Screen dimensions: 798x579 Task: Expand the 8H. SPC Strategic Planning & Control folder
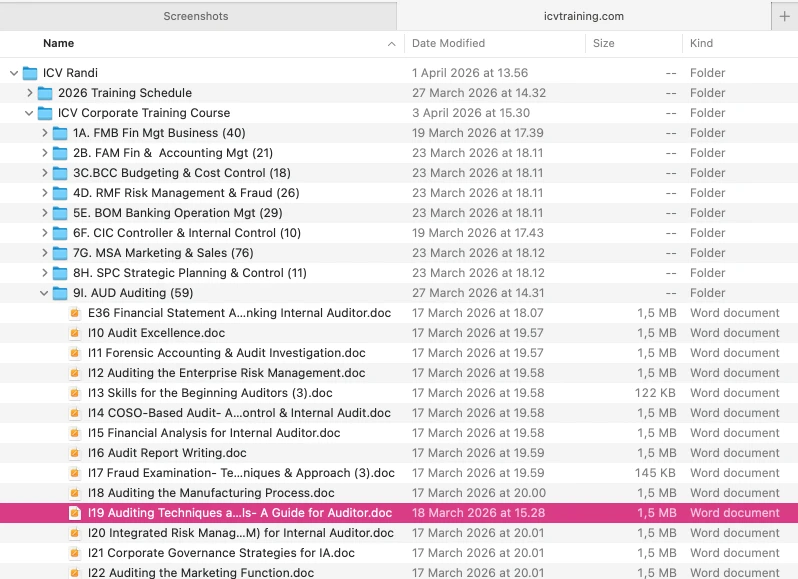click(44, 273)
